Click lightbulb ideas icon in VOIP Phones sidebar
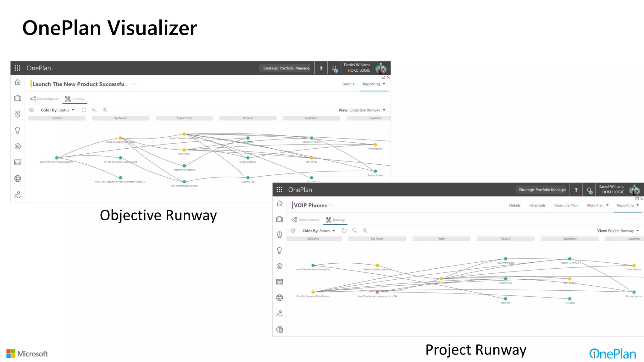Image resolution: width=644 pixels, height=362 pixels. (x=279, y=250)
